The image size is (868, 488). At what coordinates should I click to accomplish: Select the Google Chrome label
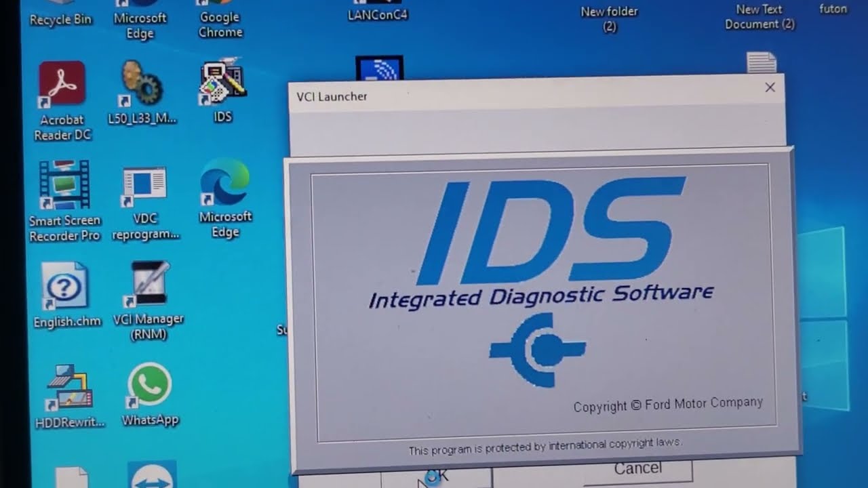point(220,24)
